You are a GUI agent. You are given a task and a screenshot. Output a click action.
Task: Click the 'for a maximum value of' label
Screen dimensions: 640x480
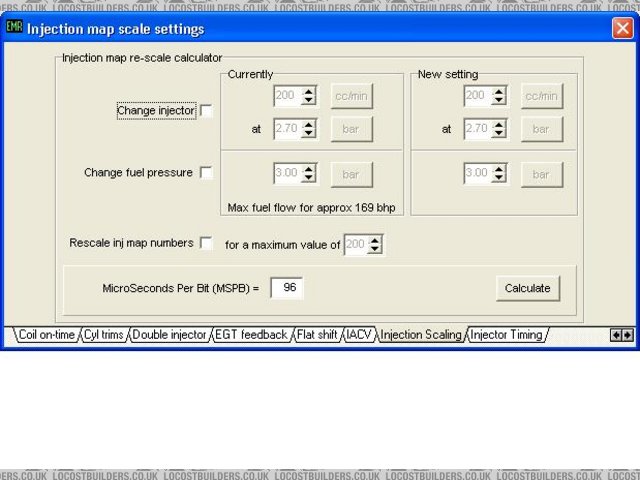(282, 245)
